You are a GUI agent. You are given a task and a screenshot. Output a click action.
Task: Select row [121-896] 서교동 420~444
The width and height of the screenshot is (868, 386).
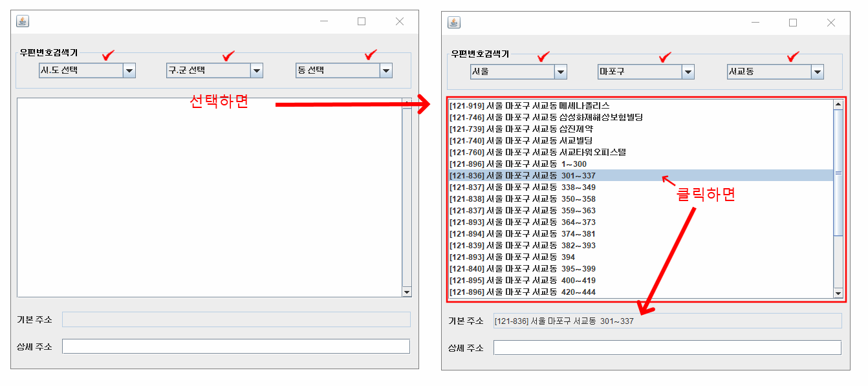640,292
